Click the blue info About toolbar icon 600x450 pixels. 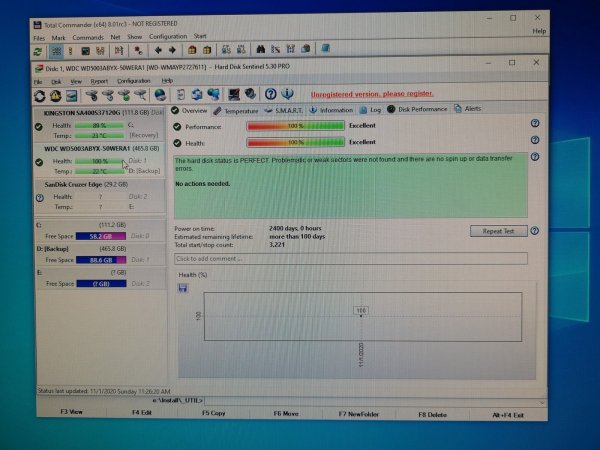(x=287, y=94)
